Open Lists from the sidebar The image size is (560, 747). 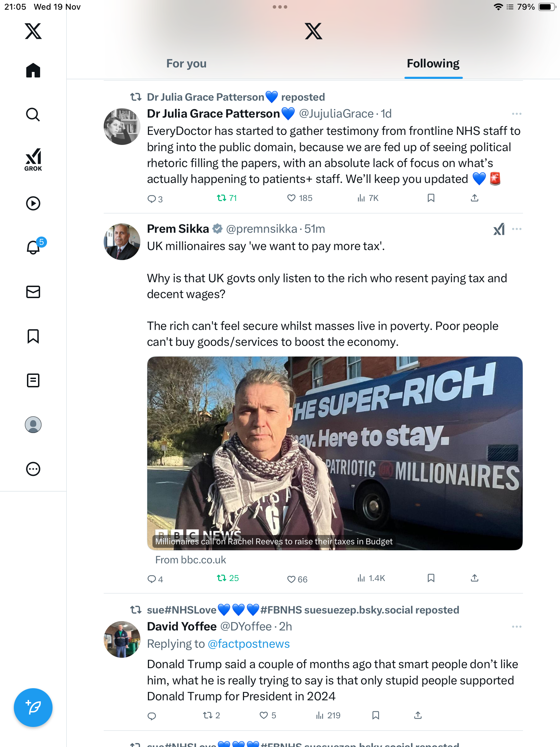click(33, 380)
